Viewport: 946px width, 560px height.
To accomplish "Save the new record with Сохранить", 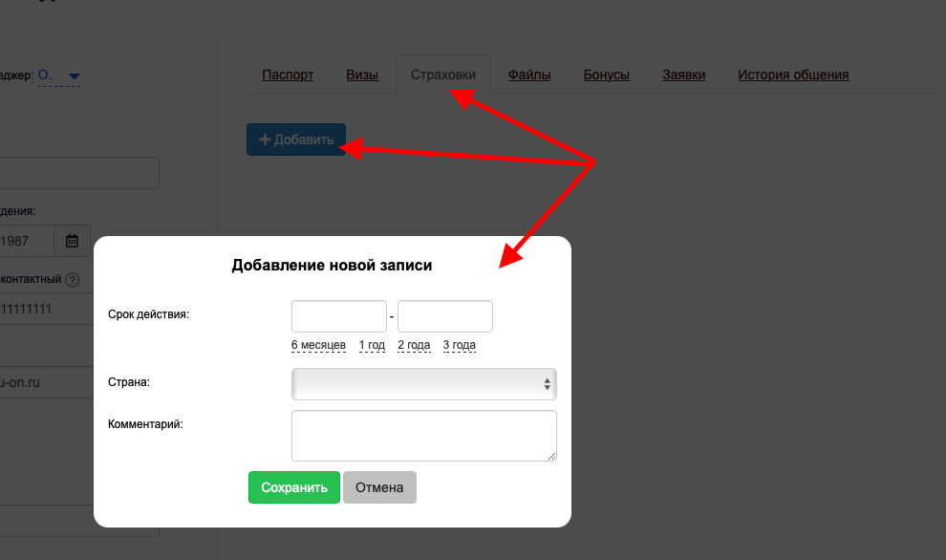I will (293, 487).
